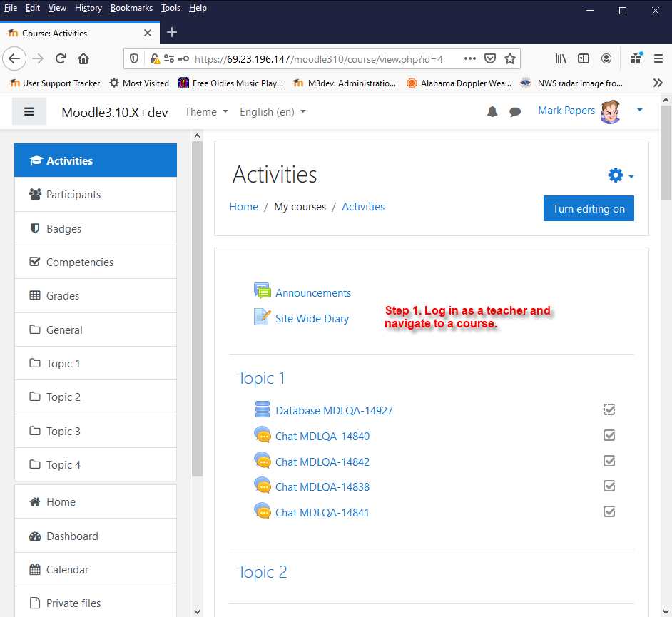
Task: Select Dashboard in the side navigation
Action: point(96,536)
